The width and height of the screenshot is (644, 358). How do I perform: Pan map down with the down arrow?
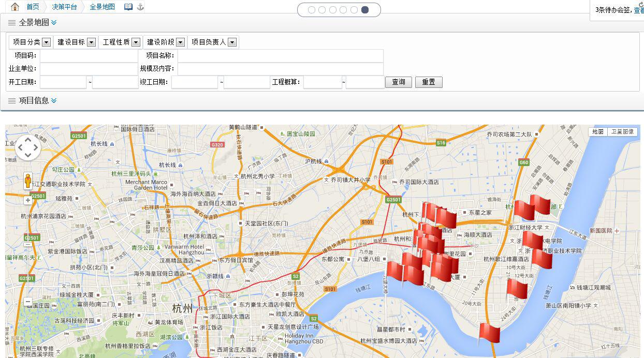[28, 156]
